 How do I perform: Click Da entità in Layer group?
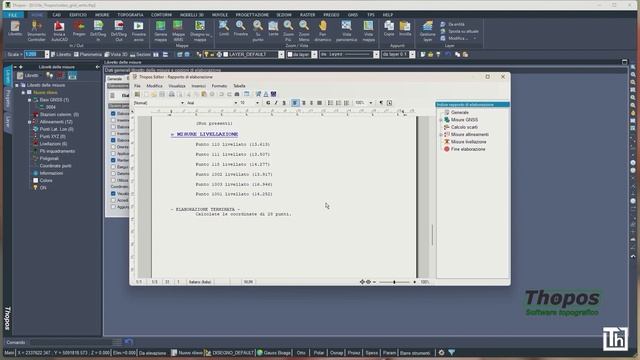tap(453, 24)
